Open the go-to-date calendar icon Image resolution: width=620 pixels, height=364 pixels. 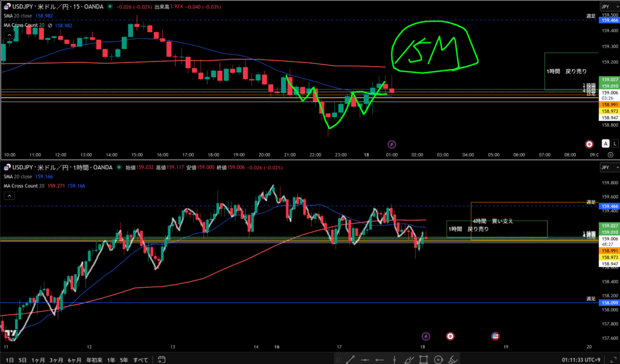162,360
